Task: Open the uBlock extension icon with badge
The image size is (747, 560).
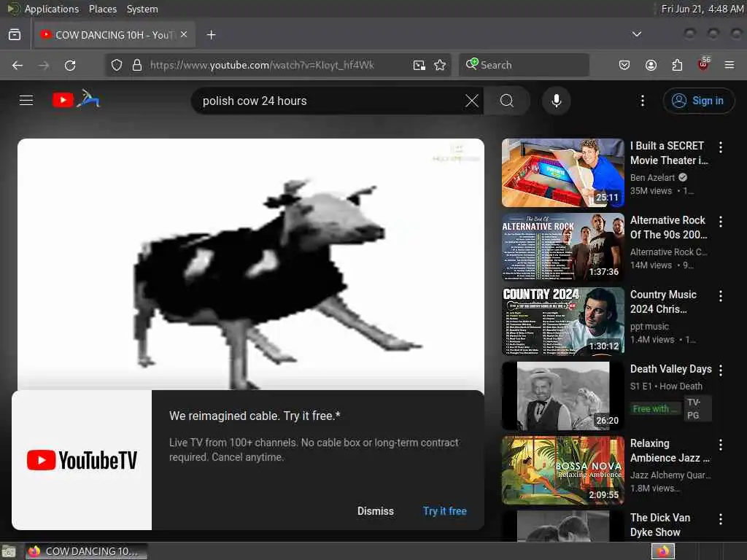Action: click(704, 64)
